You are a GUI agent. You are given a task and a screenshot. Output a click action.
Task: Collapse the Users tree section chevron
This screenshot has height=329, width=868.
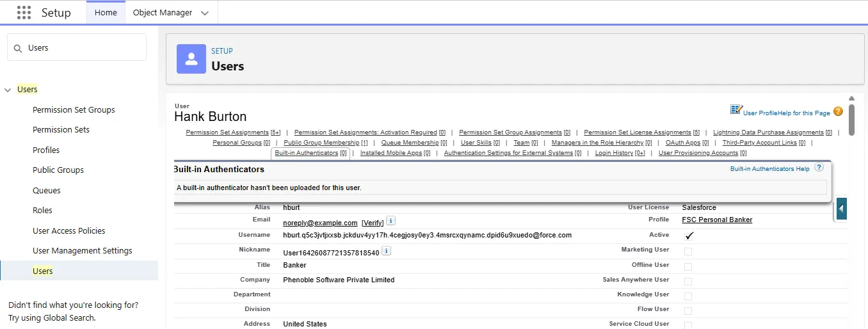8,90
